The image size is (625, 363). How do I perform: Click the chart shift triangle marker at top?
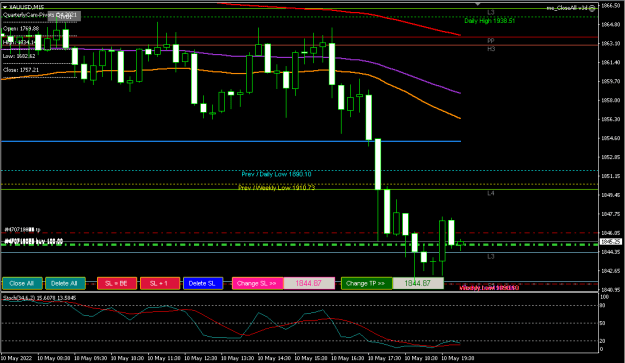[478, 4]
